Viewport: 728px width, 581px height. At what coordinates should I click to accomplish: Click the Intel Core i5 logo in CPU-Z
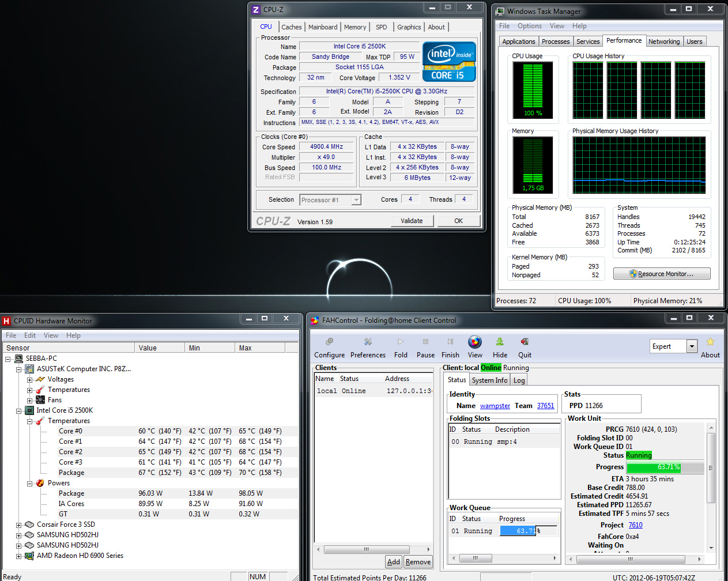point(449,62)
